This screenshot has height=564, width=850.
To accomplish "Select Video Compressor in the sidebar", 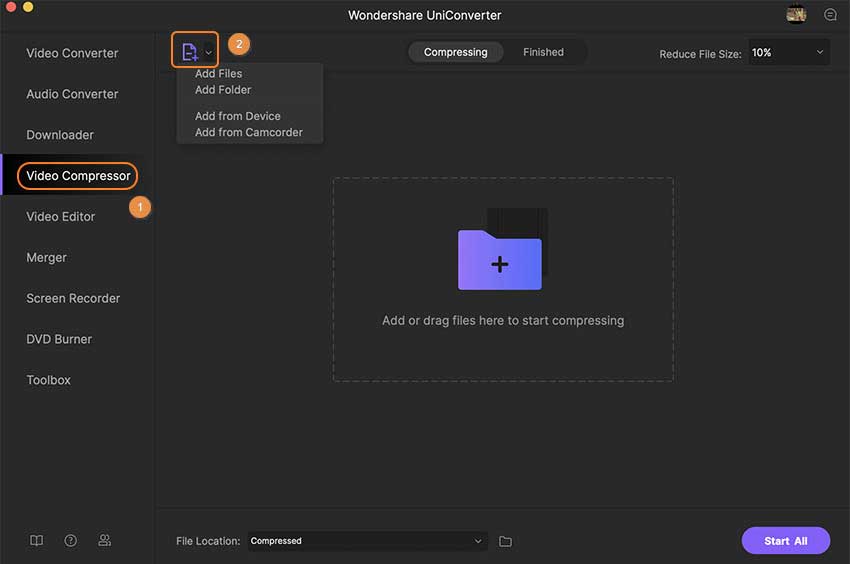I will tap(78, 176).
